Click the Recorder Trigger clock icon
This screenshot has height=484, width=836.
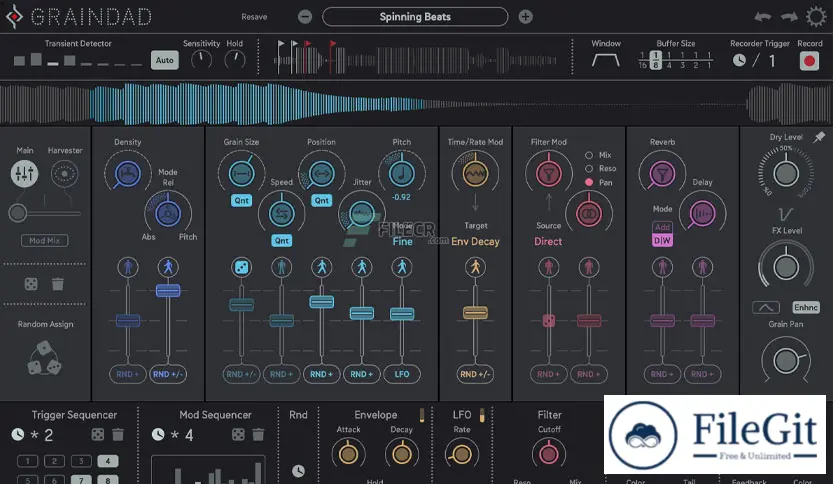pyautogui.click(x=739, y=60)
